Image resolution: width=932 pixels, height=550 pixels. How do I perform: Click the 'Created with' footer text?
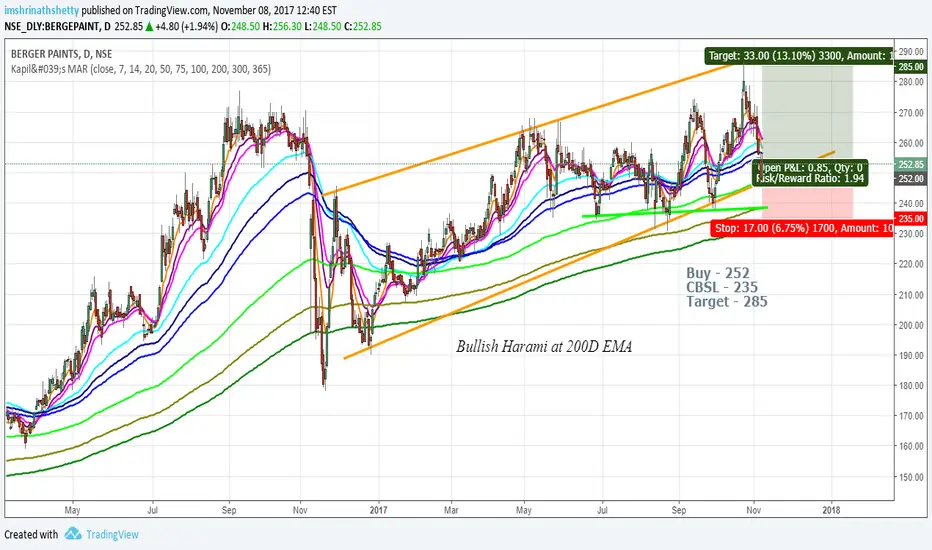(31, 535)
